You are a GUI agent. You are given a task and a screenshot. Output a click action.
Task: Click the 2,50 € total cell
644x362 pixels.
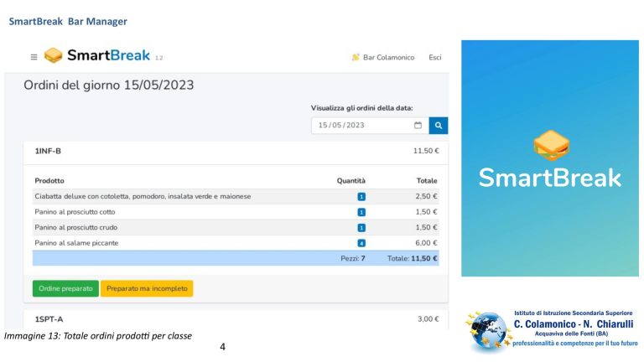426,197
